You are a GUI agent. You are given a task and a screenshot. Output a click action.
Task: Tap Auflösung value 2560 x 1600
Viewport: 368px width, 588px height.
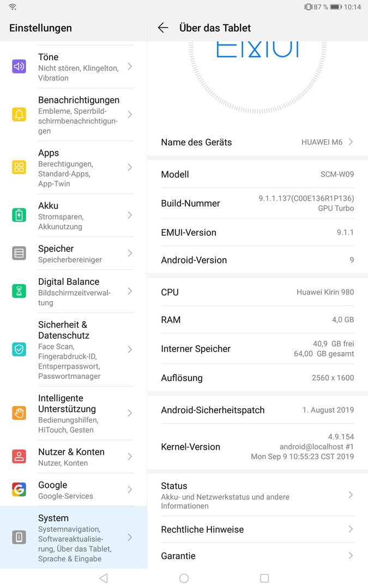click(x=333, y=378)
